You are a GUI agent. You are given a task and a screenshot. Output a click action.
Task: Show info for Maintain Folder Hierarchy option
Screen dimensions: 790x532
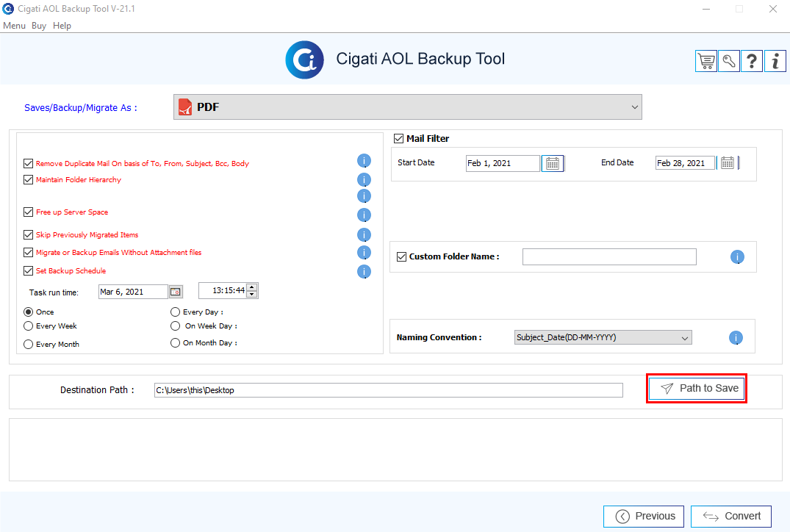pyautogui.click(x=364, y=180)
